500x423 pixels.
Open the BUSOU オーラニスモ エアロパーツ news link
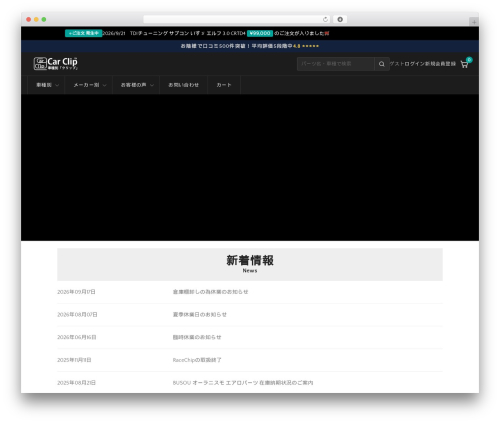click(243, 383)
